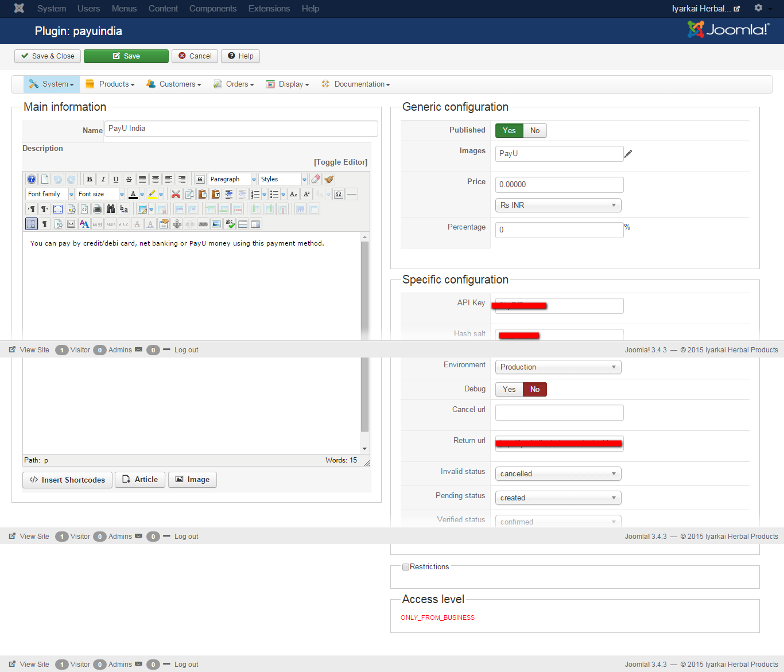The width and height of the screenshot is (784, 672).
Task: Insert a blockquote in the editor
Action: 200,179
